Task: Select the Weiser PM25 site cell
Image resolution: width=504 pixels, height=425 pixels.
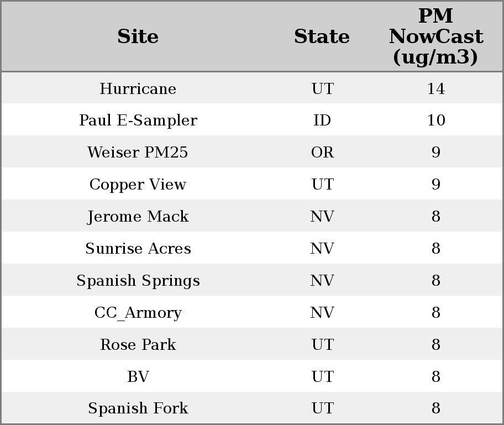Action: 138,153
